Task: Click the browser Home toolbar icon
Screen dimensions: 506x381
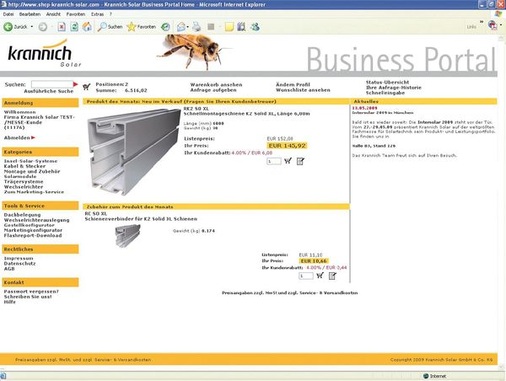Action: 87,27
